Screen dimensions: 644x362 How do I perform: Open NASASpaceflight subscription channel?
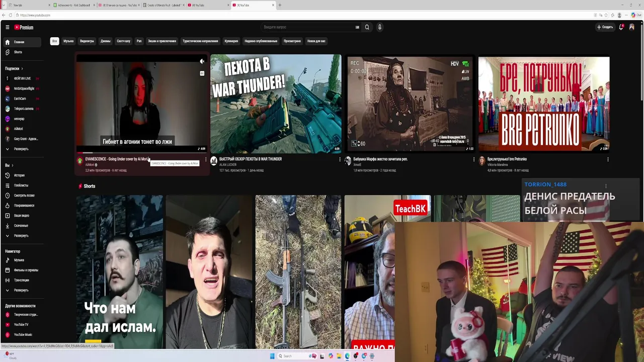(21, 88)
